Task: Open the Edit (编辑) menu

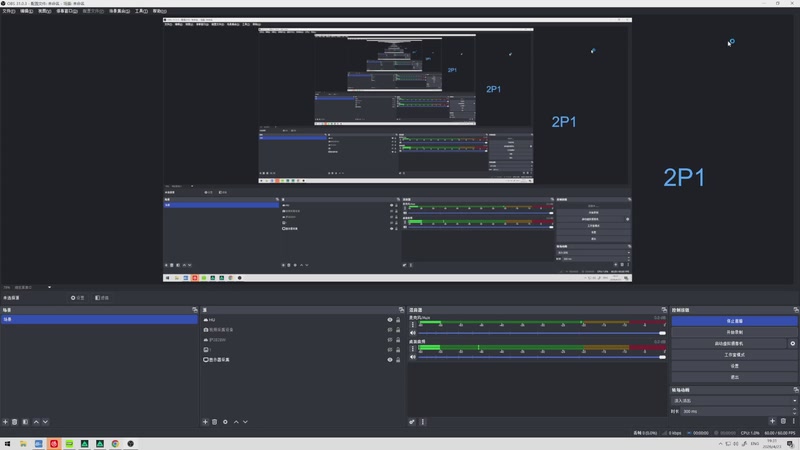Action: point(27,11)
